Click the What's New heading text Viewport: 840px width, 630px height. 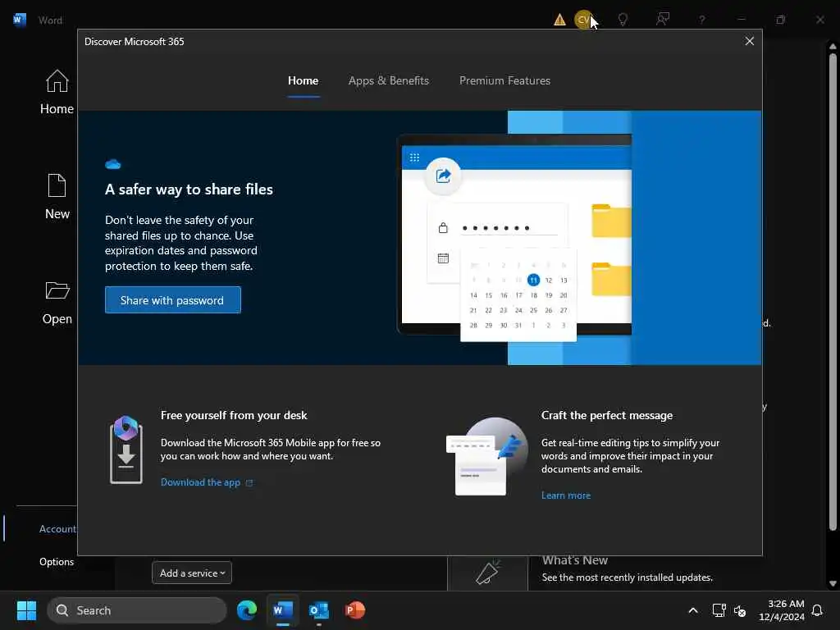click(575, 560)
